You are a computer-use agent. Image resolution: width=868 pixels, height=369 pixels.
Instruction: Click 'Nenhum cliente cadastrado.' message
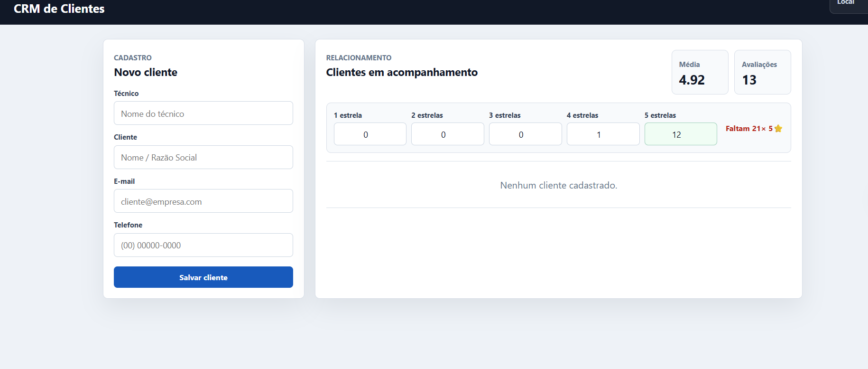coord(558,185)
